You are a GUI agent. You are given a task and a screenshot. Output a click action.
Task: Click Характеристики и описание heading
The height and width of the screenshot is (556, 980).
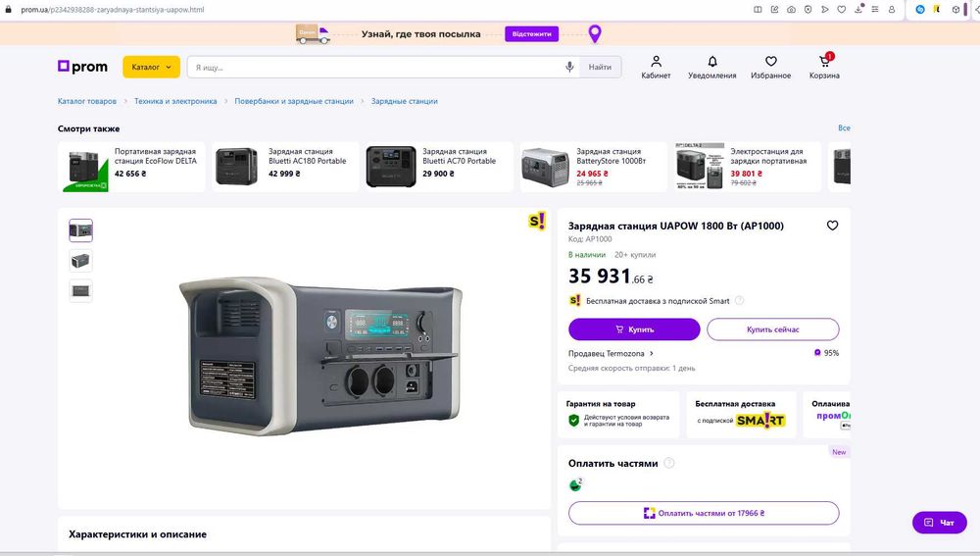(137, 534)
